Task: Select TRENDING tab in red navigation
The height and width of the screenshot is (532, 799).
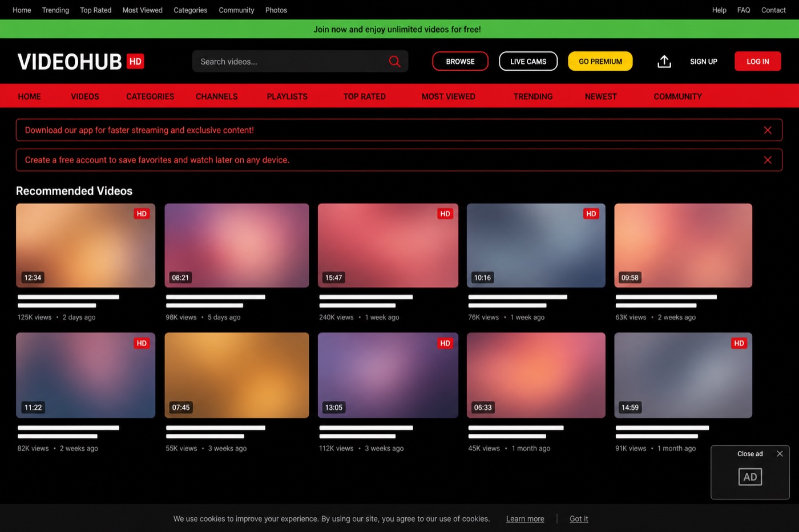Action: click(x=533, y=97)
